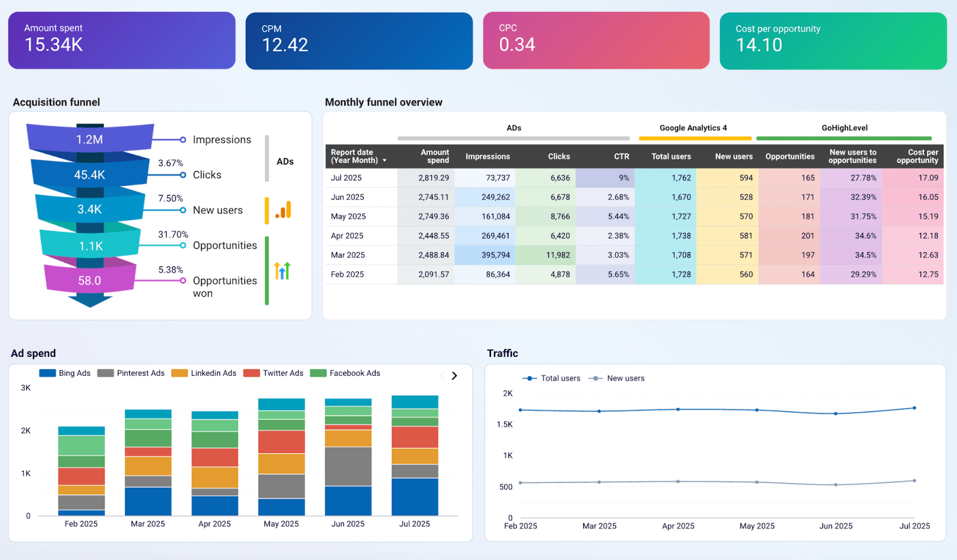This screenshot has height=560, width=957.
Task: Click the Opportunities won marker dot on funnel
Action: (x=183, y=280)
